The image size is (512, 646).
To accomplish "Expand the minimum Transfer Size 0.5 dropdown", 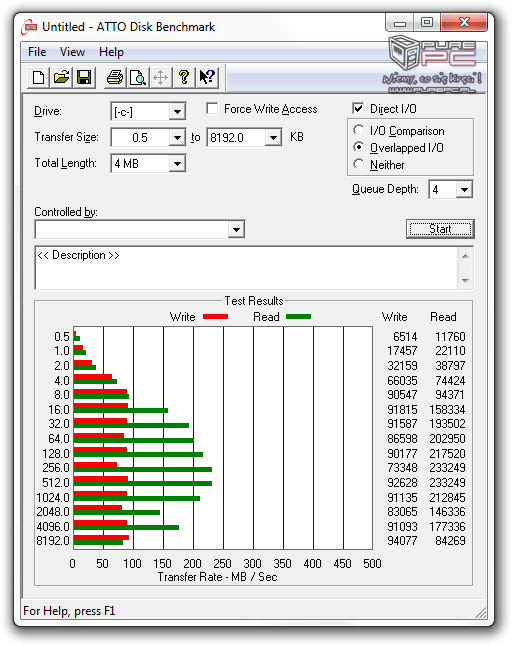I will pos(177,137).
